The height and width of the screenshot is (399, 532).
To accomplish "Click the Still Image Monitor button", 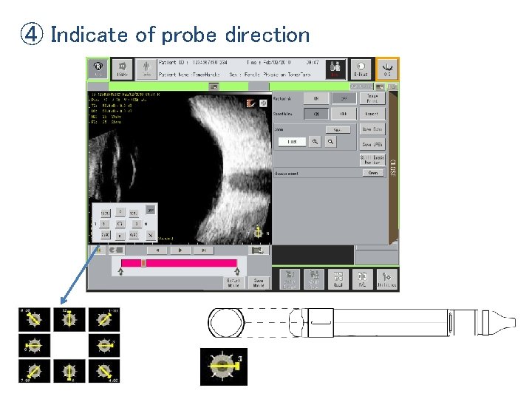I will (372, 160).
